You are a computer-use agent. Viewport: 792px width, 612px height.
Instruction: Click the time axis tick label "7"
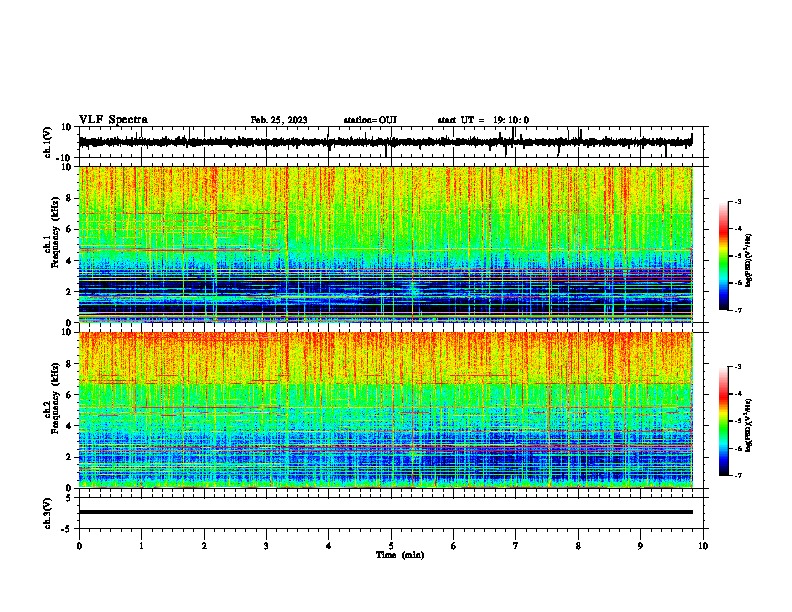pyautogui.click(x=516, y=546)
